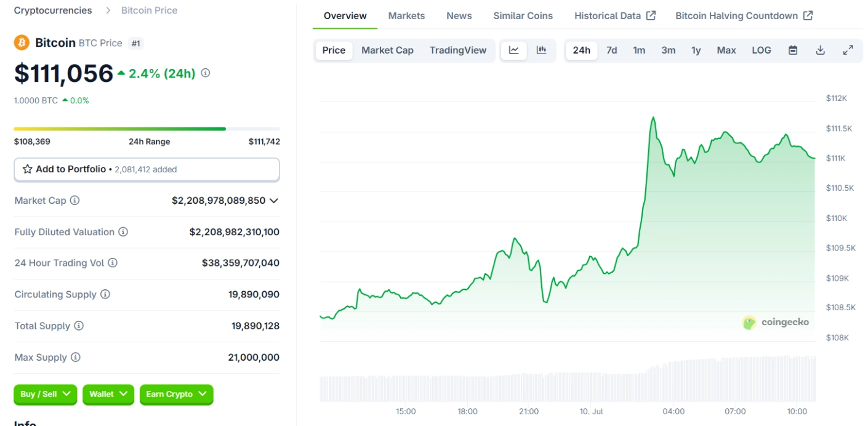Switch to candlestick chart view icon
This screenshot has height=426, width=868.
click(x=542, y=50)
